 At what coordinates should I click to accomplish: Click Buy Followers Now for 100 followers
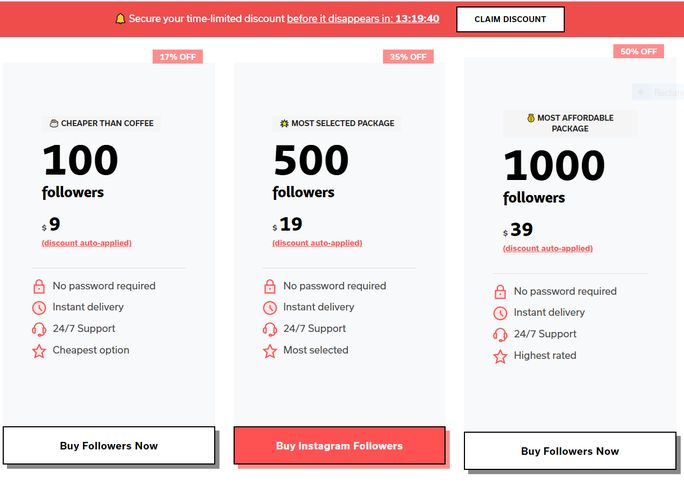click(x=109, y=446)
